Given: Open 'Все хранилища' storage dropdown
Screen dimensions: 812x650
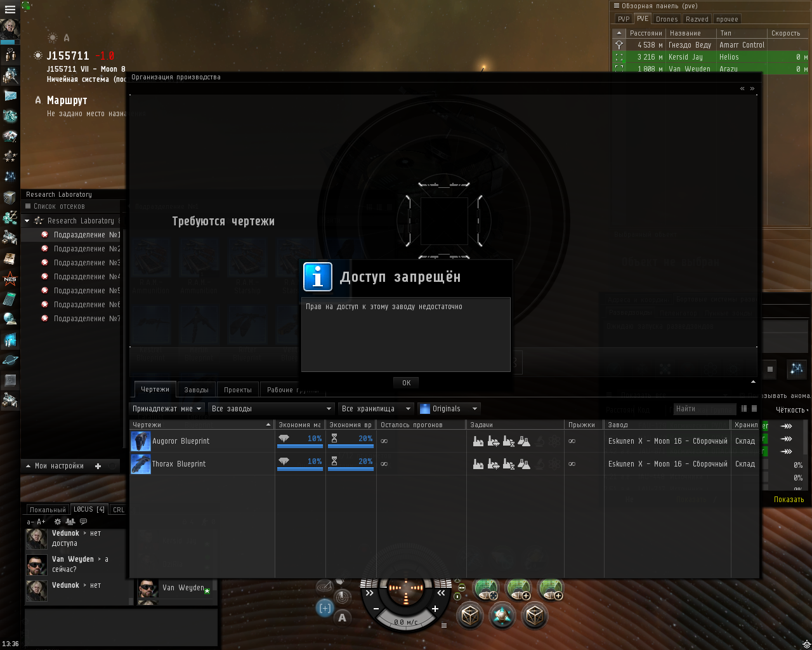Looking at the screenshot, I should pos(376,409).
